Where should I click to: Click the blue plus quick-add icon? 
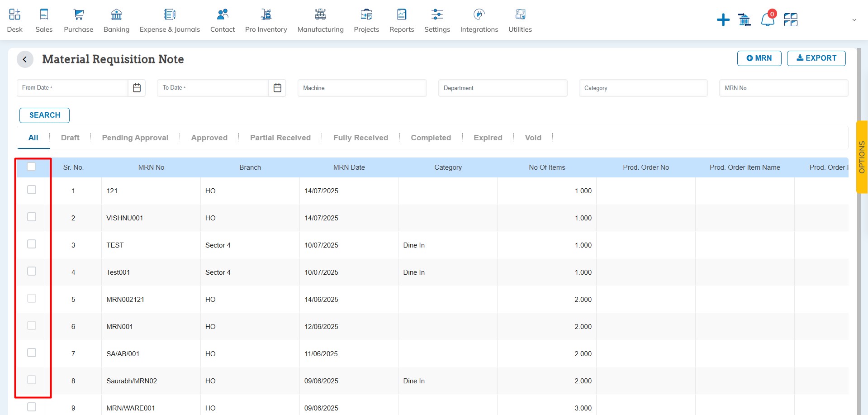(x=723, y=20)
